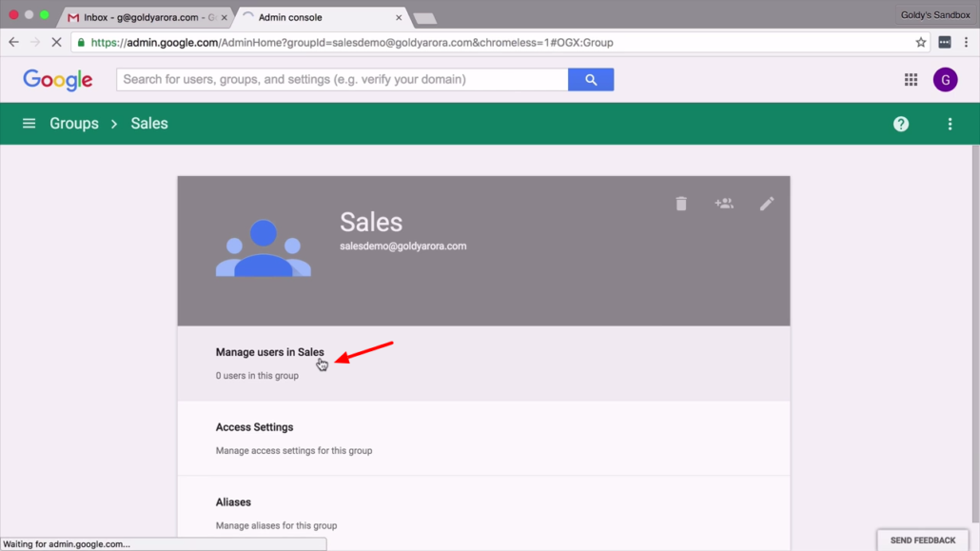Open Manage users in Sales

483,364
